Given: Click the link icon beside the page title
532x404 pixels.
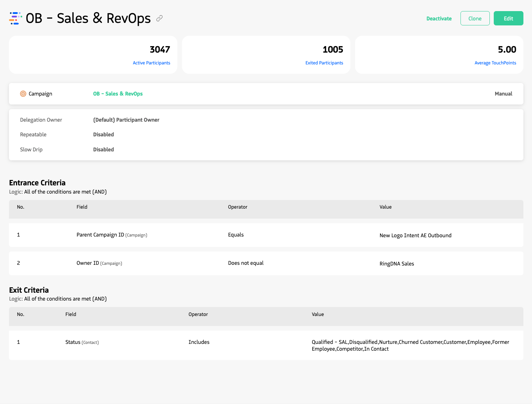Looking at the screenshot, I should (159, 18).
